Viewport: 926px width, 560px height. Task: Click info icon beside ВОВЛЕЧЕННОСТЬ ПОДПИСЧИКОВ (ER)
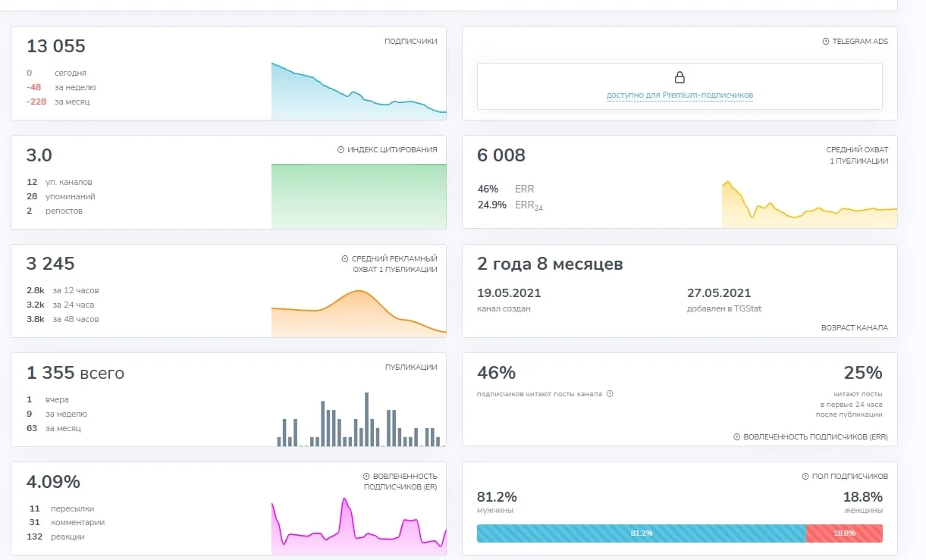(366, 476)
